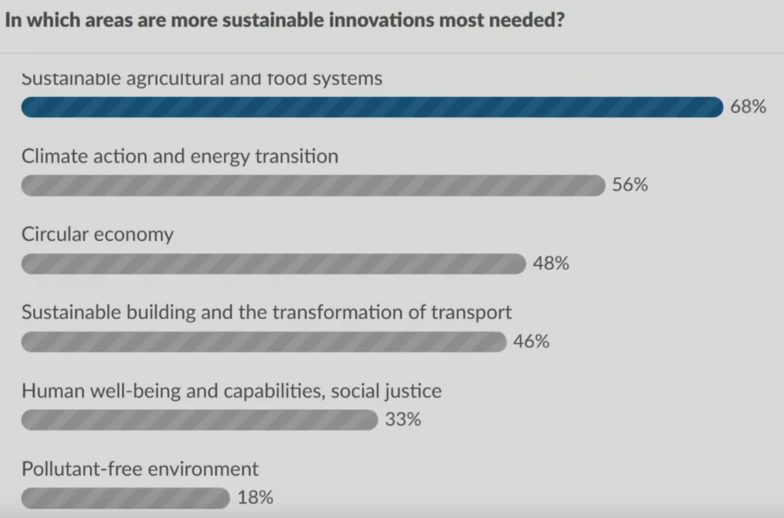784x518 pixels.
Task: Click the 56% percentage text
Action: 630,185
